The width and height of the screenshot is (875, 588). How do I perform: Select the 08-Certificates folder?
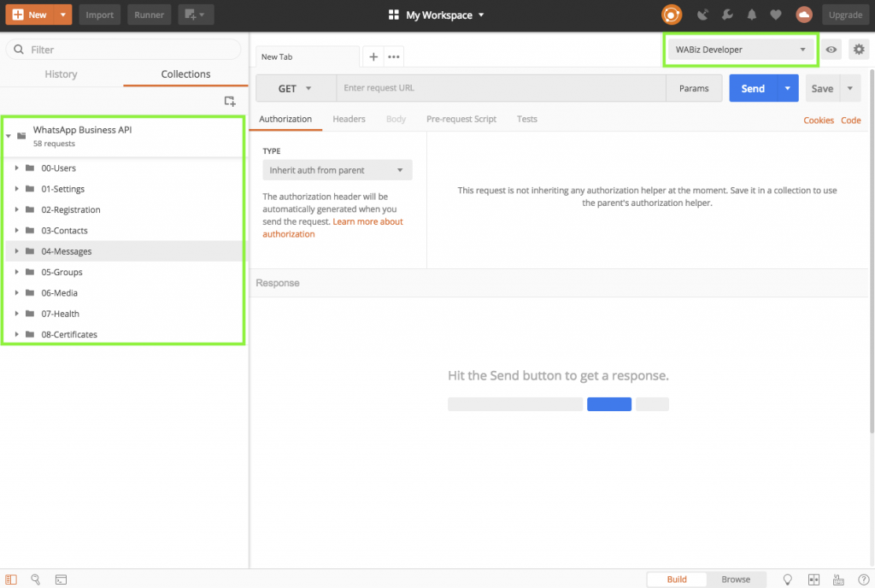124,334
